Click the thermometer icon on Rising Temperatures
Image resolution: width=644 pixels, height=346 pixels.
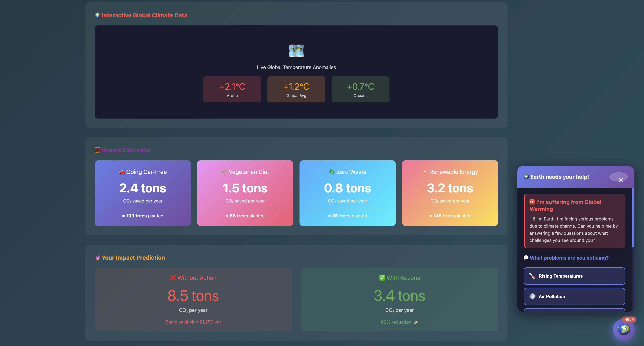(x=532, y=276)
